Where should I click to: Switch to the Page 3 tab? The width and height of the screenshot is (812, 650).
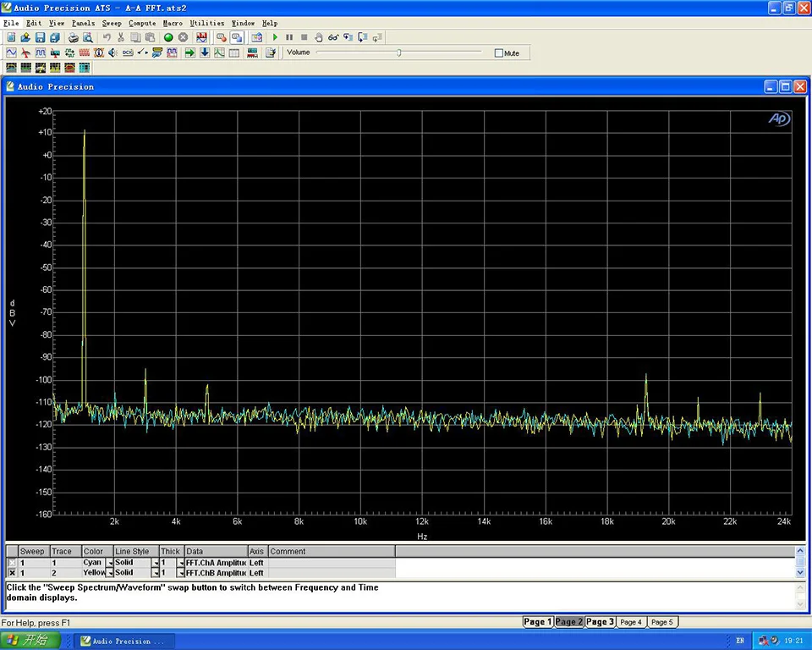tap(600, 622)
